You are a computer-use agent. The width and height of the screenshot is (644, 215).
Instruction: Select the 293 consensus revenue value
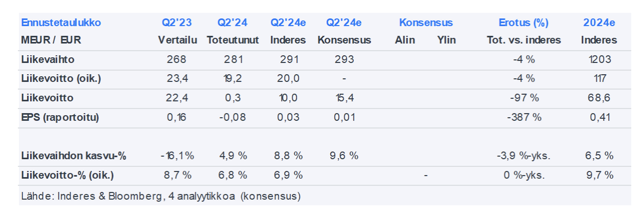tap(344, 59)
